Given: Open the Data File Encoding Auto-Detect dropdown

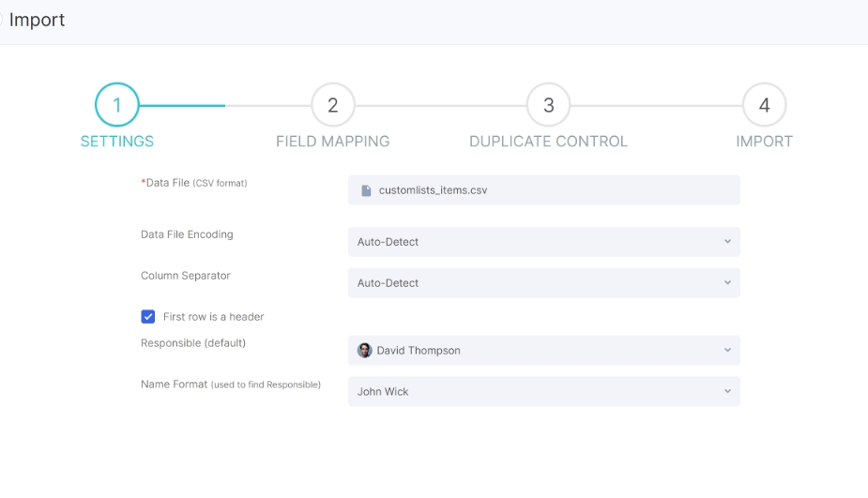Looking at the screenshot, I should coord(544,241).
